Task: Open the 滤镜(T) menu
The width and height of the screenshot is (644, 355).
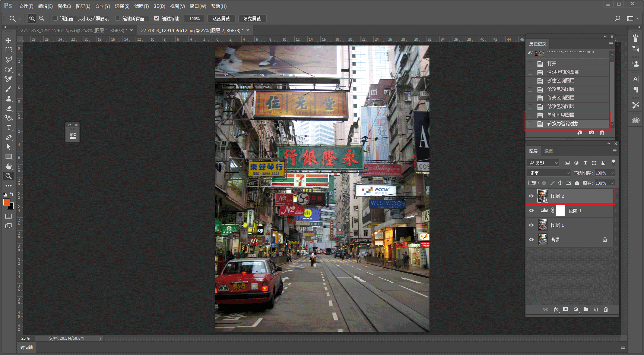Action: tap(142, 6)
